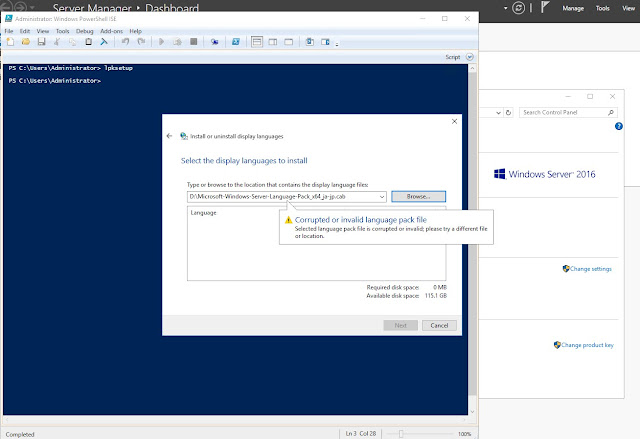Refresh the Control Panel address bar

click(x=508, y=112)
